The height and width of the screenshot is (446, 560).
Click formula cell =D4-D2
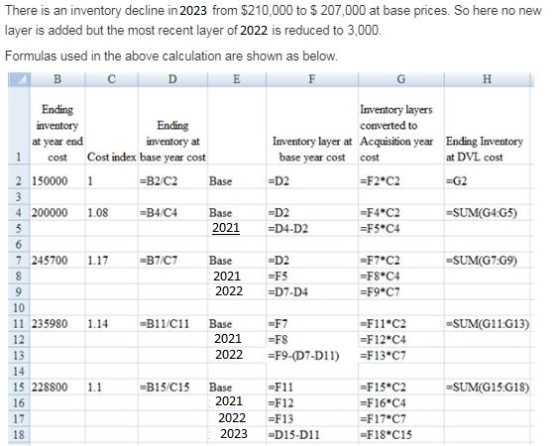(312, 229)
